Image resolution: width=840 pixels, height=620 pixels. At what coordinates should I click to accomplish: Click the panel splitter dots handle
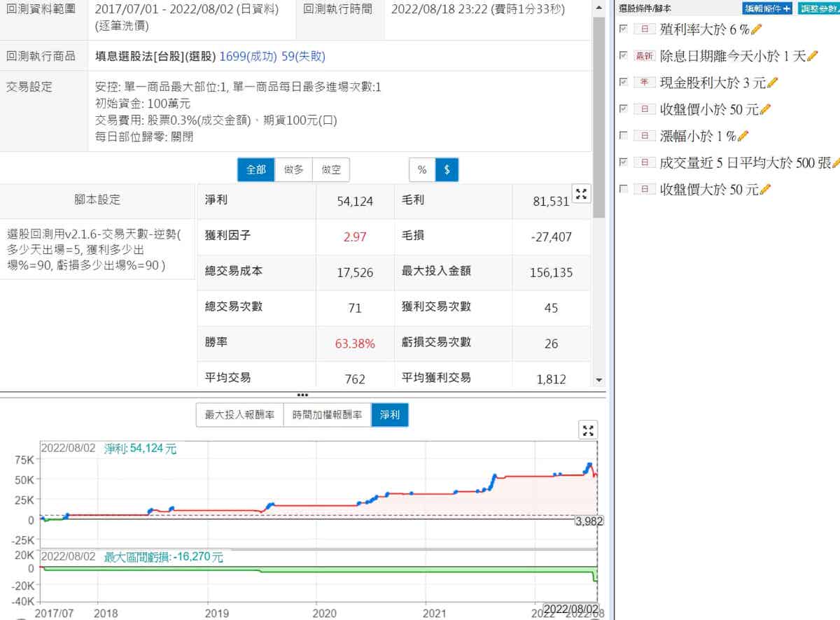(x=302, y=395)
